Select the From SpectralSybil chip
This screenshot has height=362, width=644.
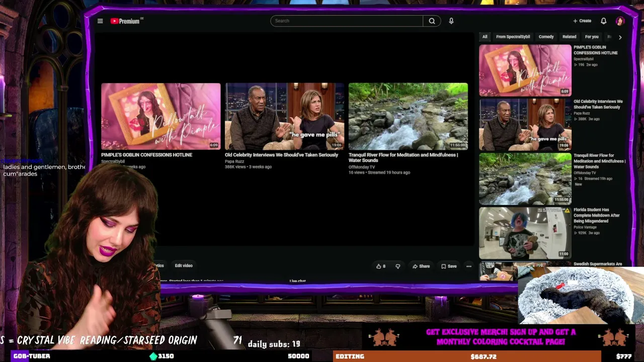click(513, 37)
